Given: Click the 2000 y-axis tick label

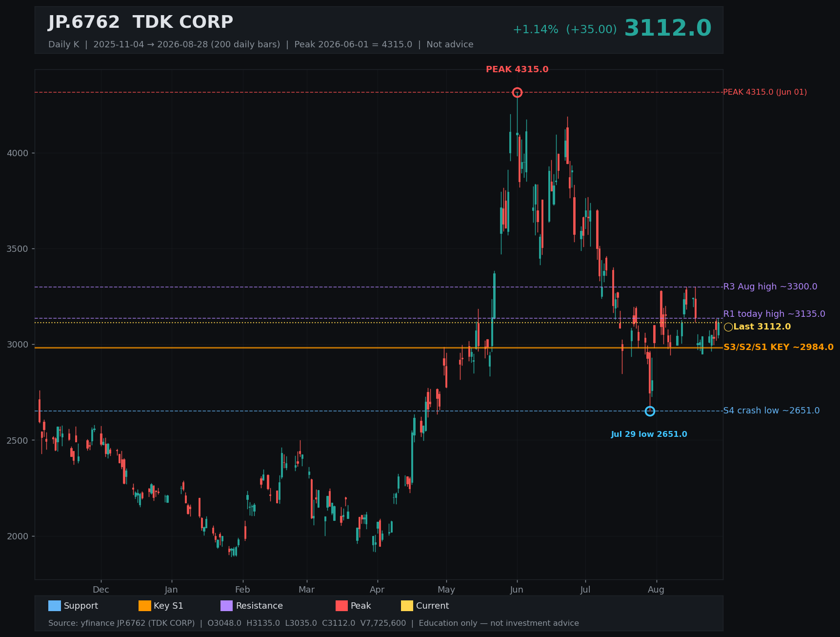Looking at the screenshot, I should tap(18, 536).
